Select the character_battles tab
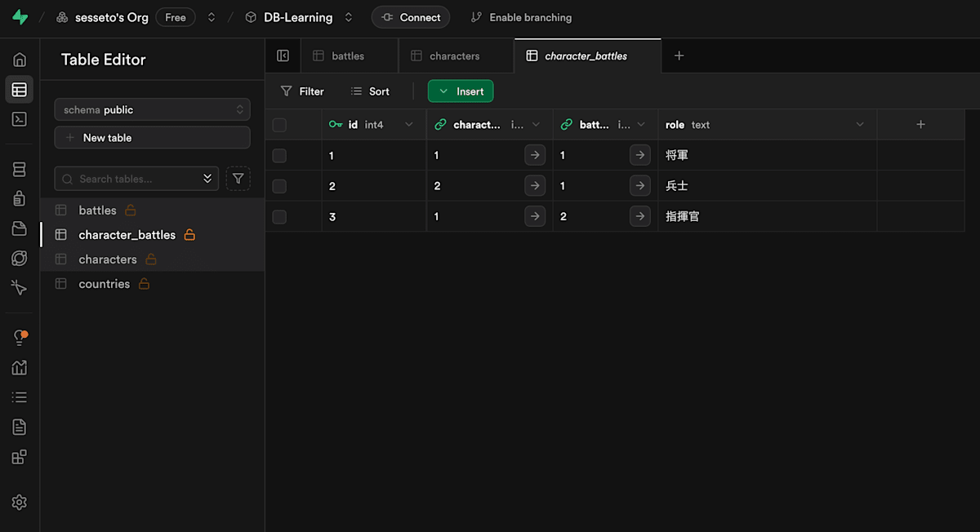Viewport: 980px width, 532px height. click(587, 56)
